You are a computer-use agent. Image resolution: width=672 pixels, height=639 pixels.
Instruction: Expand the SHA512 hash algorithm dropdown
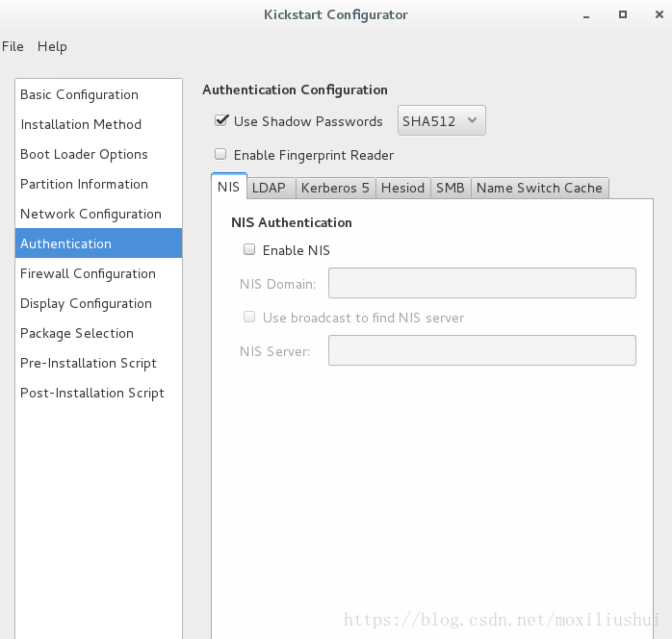pyautogui.click(x=442, y=121)
